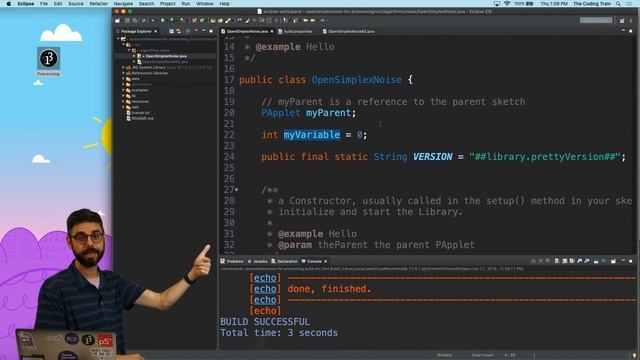The height and width of the screenshot is (360, 640).
Task: Expand JRE System Library node
Action: click(123, 67)
